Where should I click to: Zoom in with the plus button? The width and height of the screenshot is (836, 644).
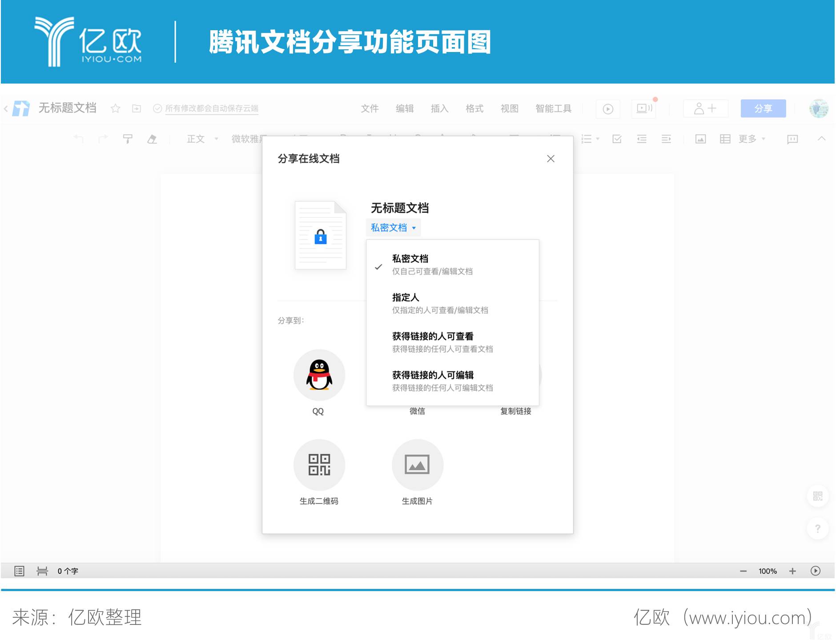[792, 571]
